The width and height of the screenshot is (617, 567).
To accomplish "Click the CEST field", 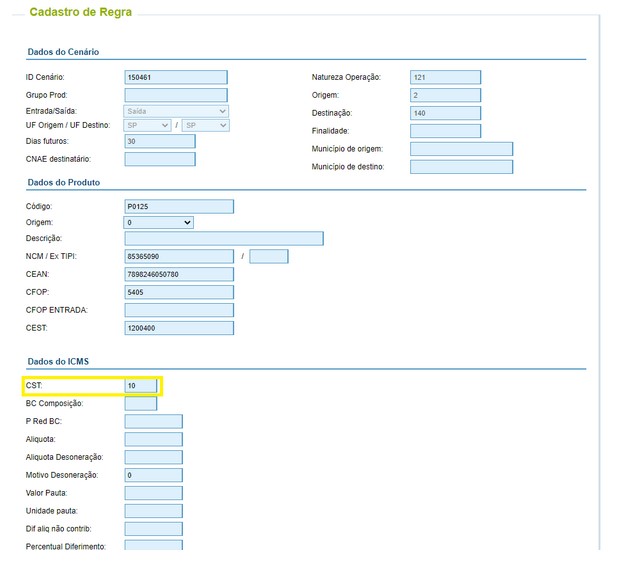I will (179, 328).
